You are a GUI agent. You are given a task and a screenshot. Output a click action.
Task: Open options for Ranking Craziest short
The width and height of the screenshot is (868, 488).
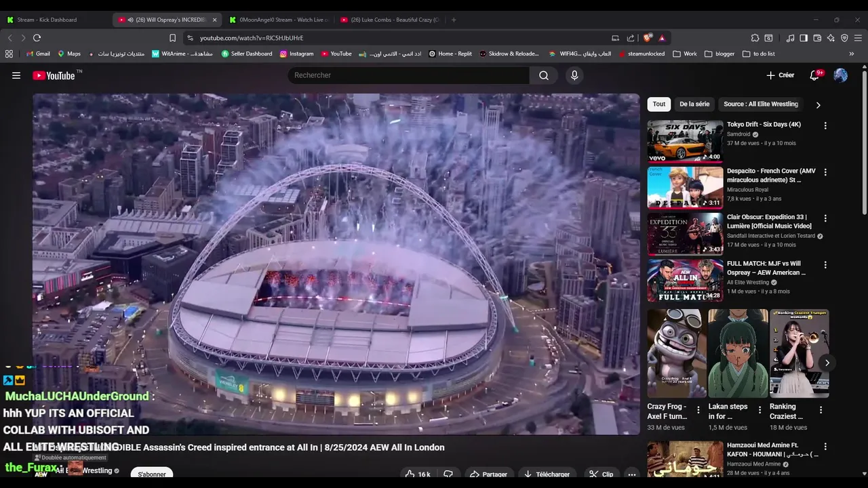[x=821, y=410]
